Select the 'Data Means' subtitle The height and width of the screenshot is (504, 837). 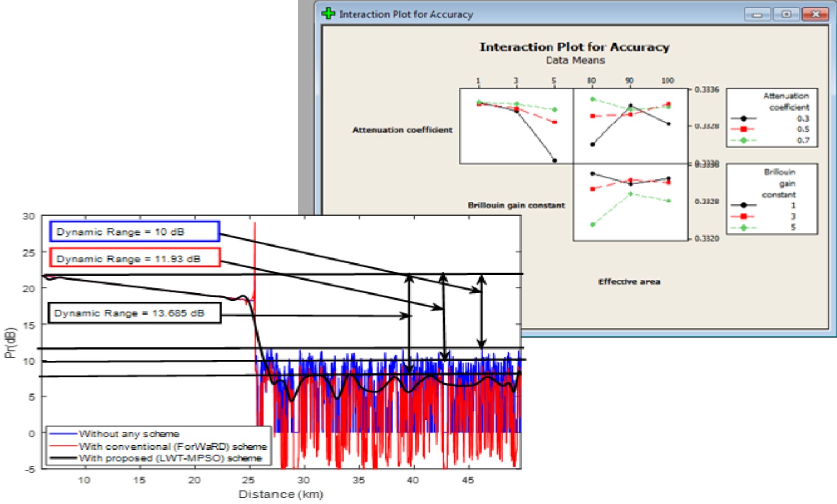click(x=575, y=61)
